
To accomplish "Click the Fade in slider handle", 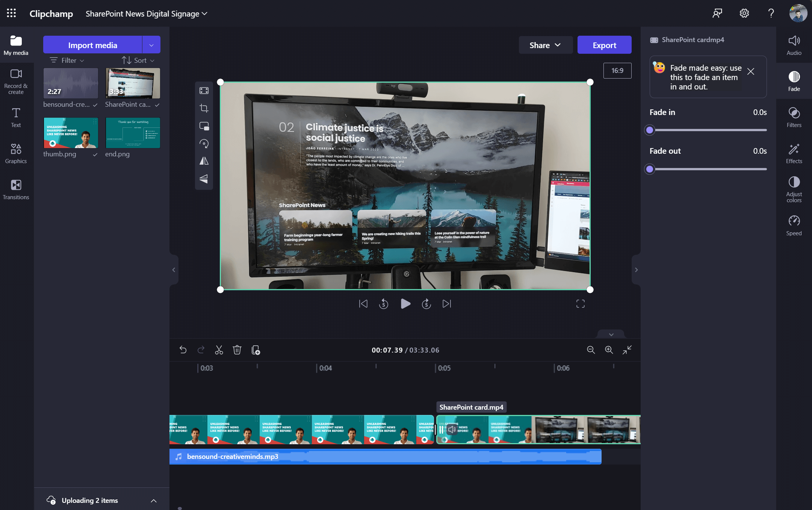I will tap(650, 130).
